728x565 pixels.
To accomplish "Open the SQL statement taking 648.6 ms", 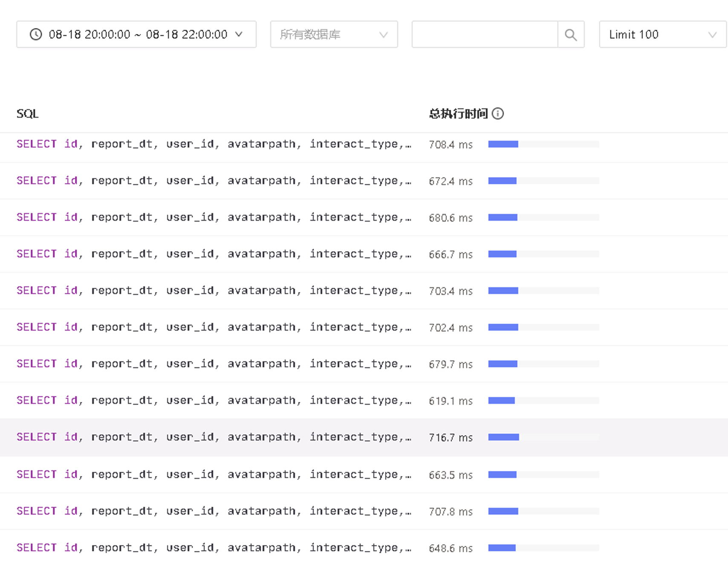I will 213,548.
